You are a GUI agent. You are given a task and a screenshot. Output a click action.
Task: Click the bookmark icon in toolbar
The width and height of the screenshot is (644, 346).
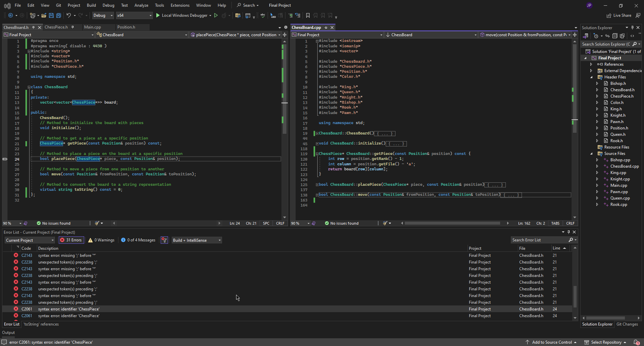[308, 15]
